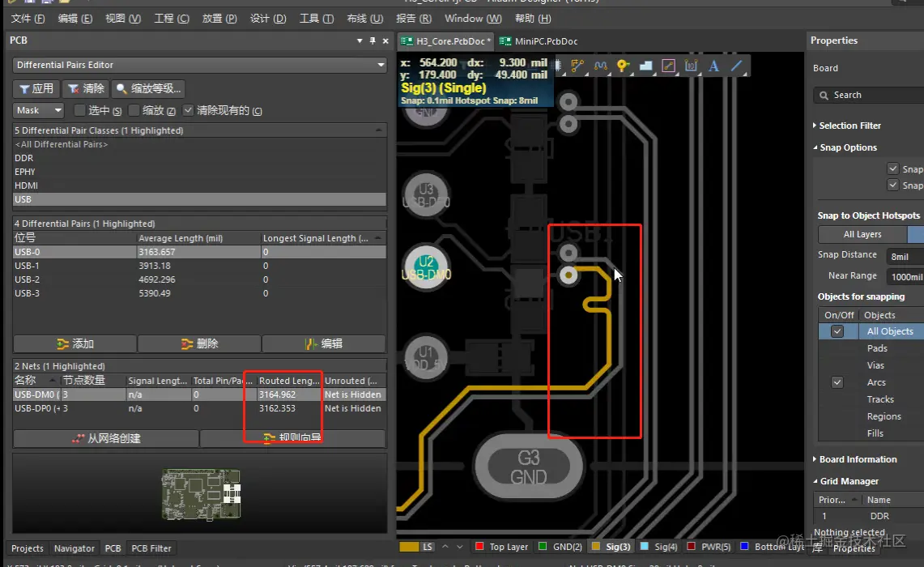Select the Interactive Routing tool
Image resolution: width=924 pixels, height=567 pixels.
click(577, 66)
